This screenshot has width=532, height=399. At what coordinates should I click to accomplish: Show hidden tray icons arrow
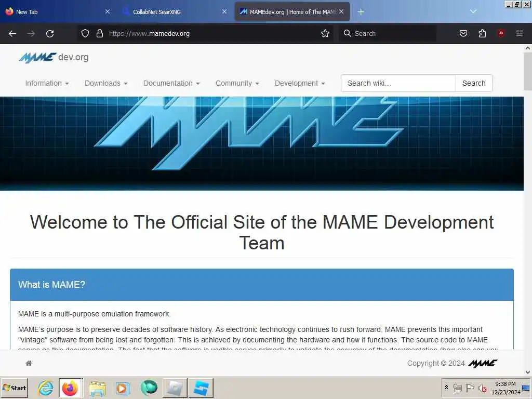coord(446,387)
